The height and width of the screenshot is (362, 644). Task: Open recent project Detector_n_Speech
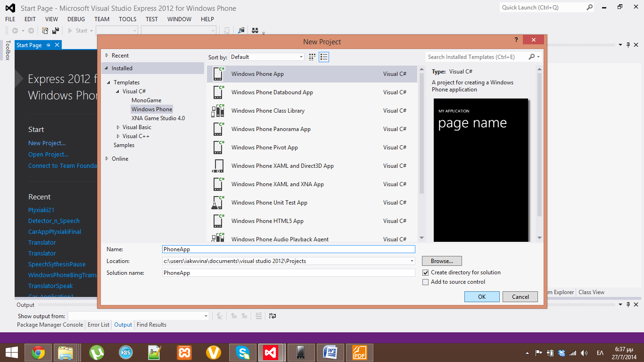(x=54, y=221)
